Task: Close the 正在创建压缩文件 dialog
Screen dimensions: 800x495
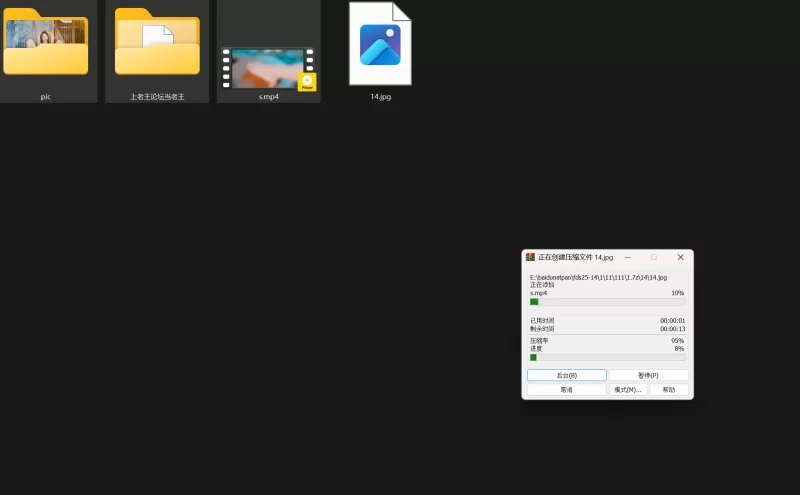Action: (x=680, y=257)
